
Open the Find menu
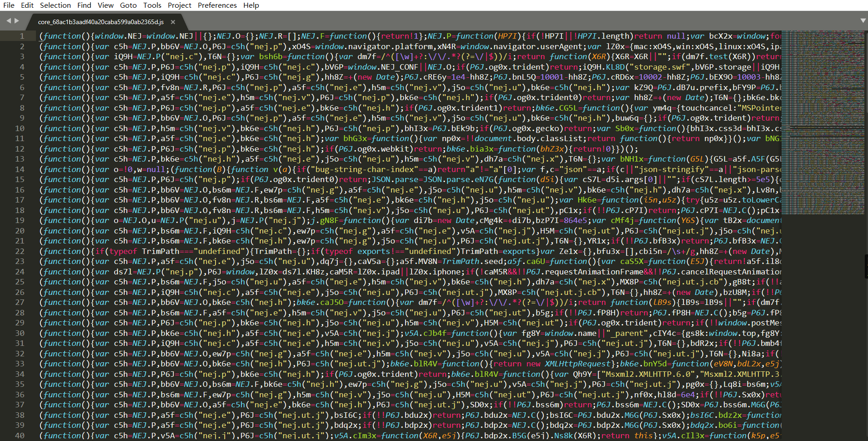pyautogui.click(x=84, y=5)
